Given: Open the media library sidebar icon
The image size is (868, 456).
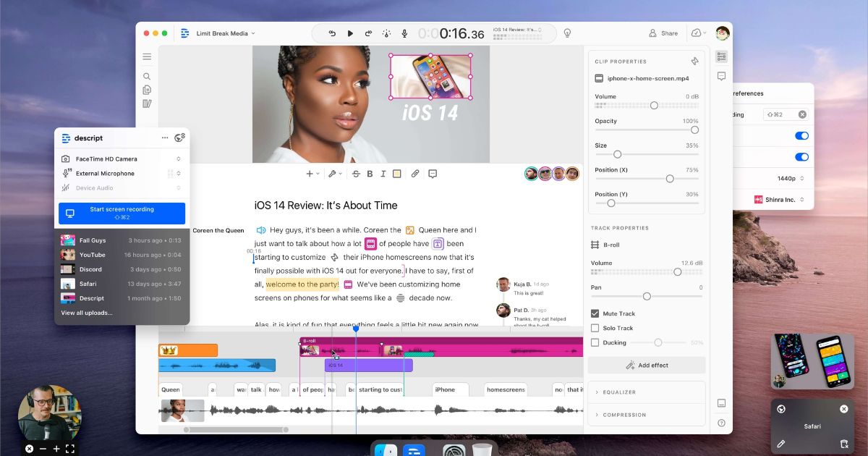Looking at the screenshot, I should (x=147, y=104).
